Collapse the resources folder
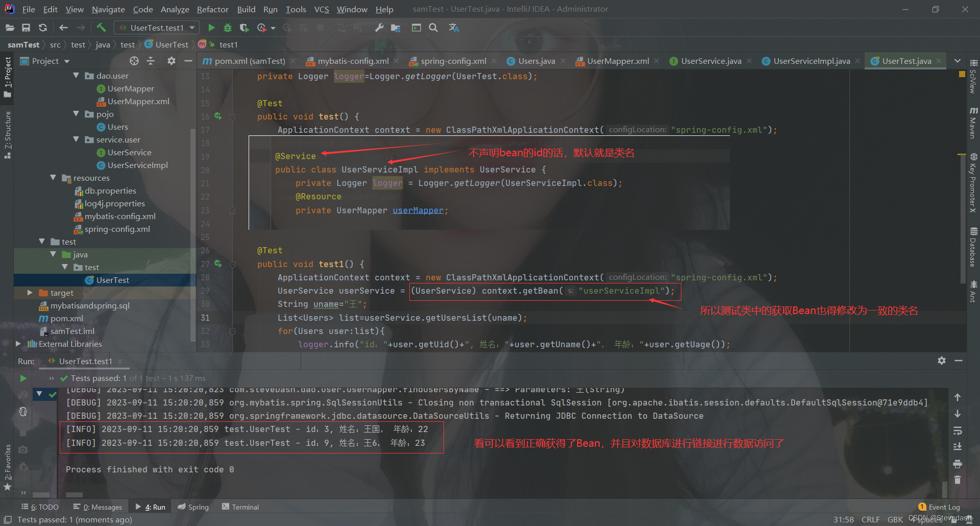980x526 pixels. [x=53, y=178]
